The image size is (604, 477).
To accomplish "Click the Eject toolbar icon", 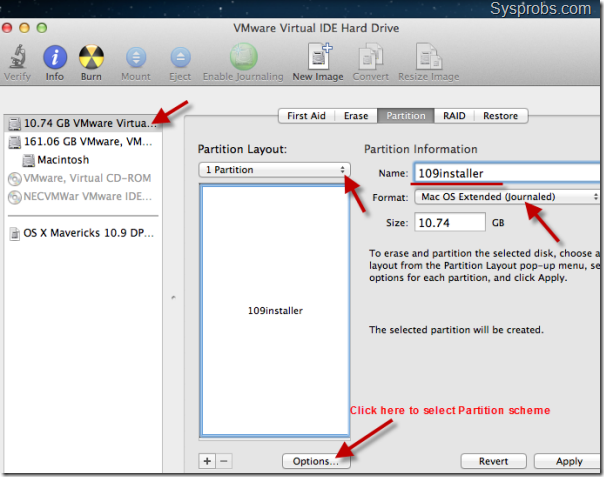I will click(180, 57).
